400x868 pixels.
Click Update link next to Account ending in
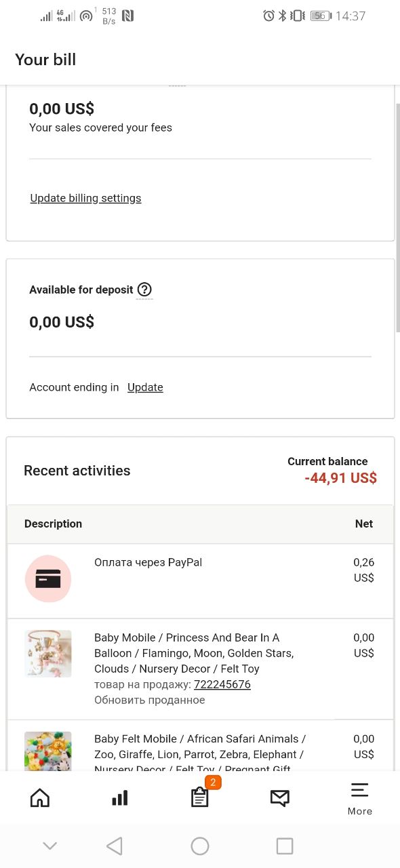[x=145, y=387]
